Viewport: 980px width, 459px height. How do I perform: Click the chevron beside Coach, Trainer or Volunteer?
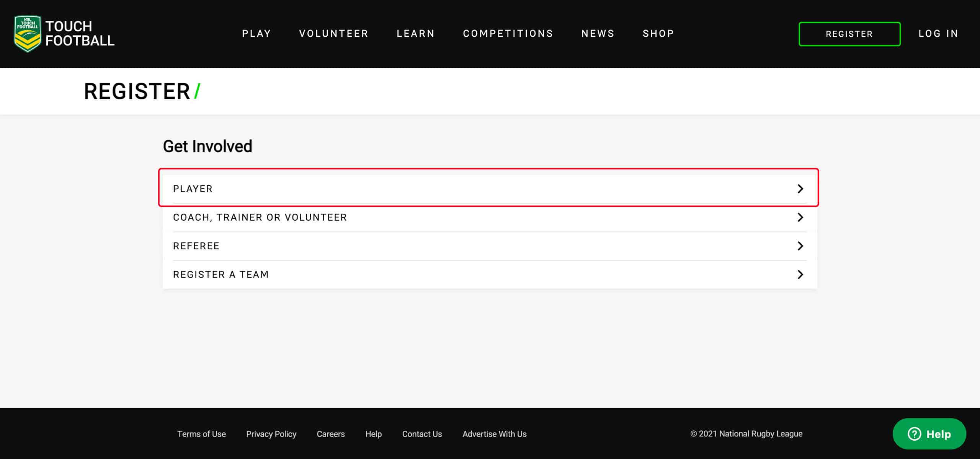coord(800,217)
